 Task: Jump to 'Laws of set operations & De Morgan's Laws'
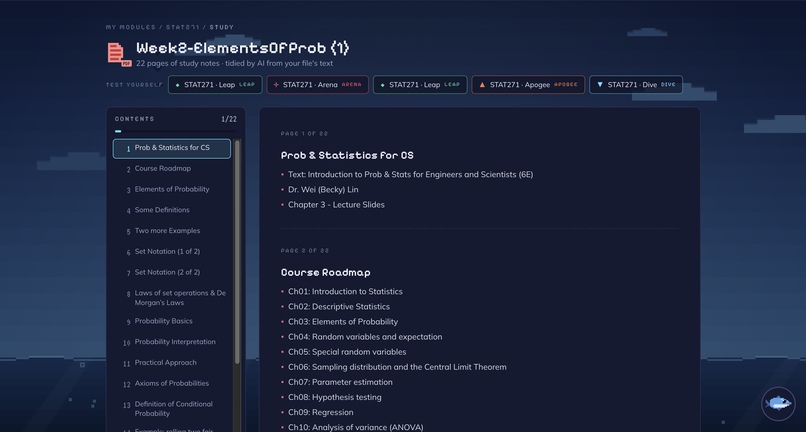[172, 298]
